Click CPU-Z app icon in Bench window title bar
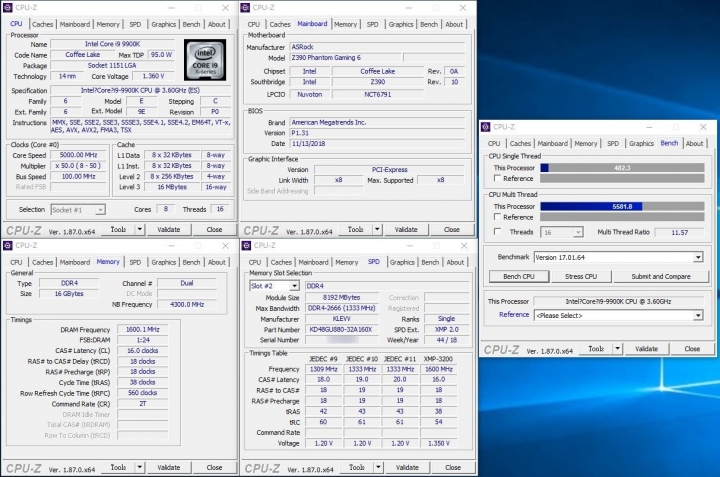 486,127
